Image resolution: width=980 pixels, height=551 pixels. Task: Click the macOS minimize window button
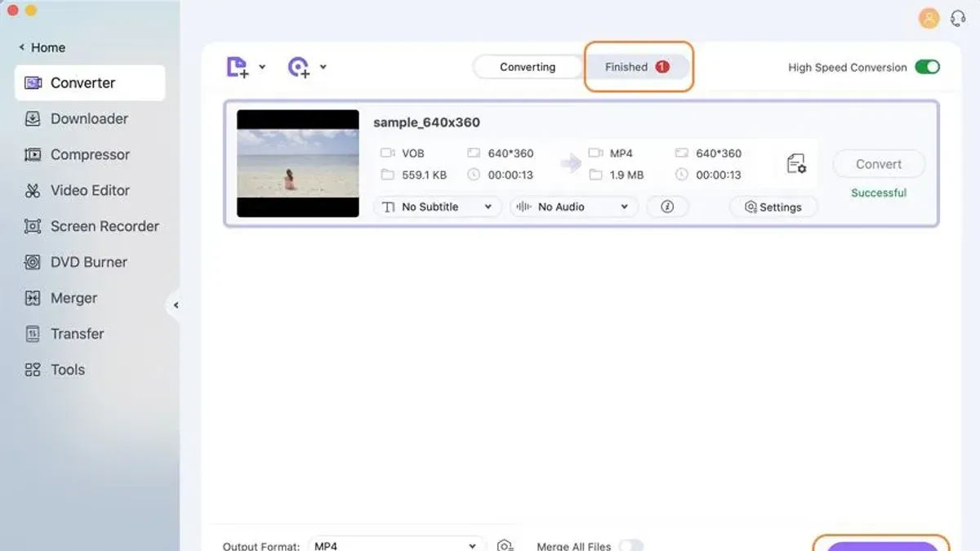tap(31, 11)
